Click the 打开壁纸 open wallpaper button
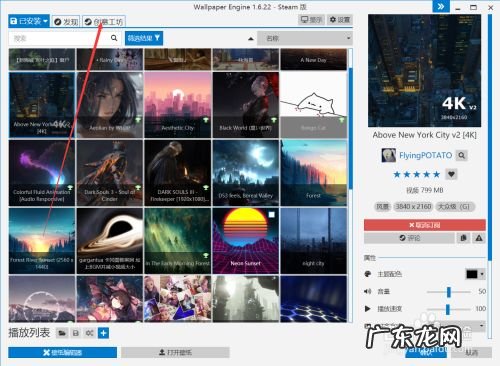 [175, 352]
